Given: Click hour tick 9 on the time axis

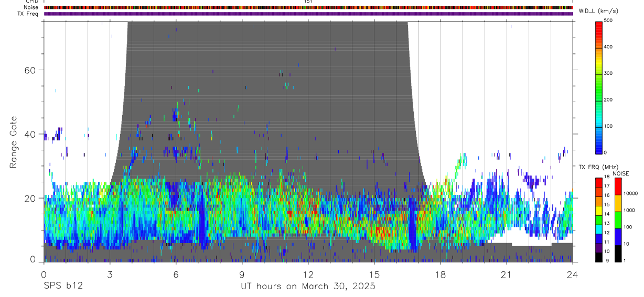Looking at the screenshot, I should (242, 274).
